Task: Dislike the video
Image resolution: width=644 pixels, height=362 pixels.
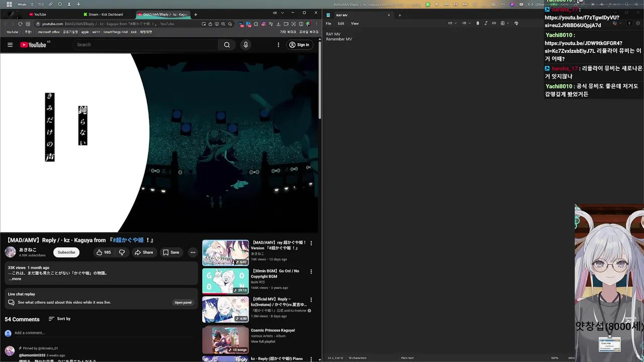Action: coord(122,252)
